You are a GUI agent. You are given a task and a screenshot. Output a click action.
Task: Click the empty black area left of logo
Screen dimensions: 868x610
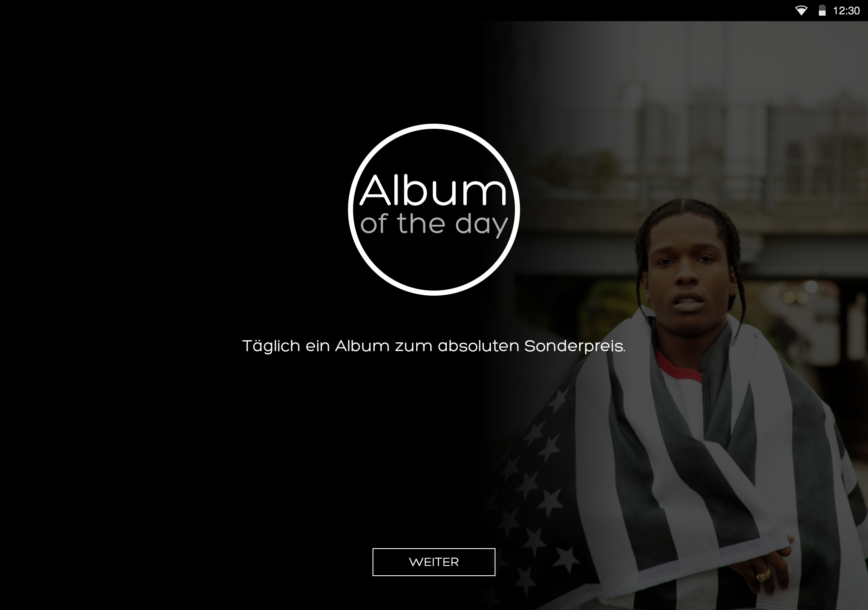coord(170,209)
